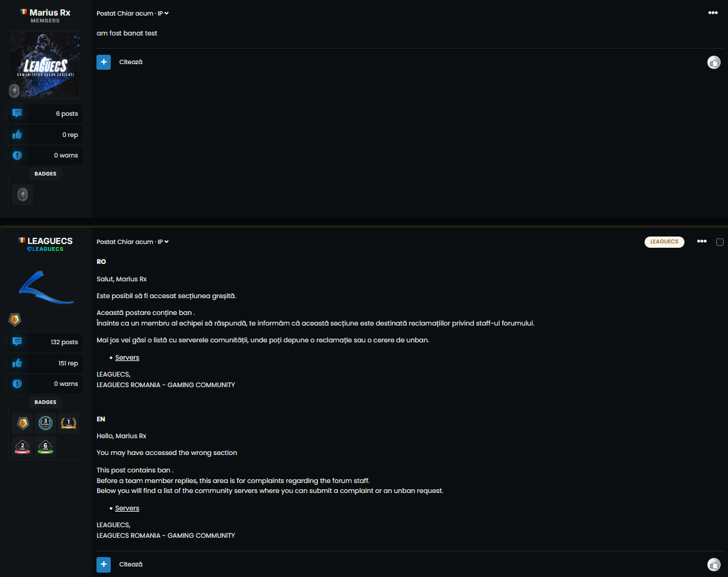728x577 pixels.
Task: Like LEAGUECS's post with the thumbs-up icon
Action: point(714,565)
